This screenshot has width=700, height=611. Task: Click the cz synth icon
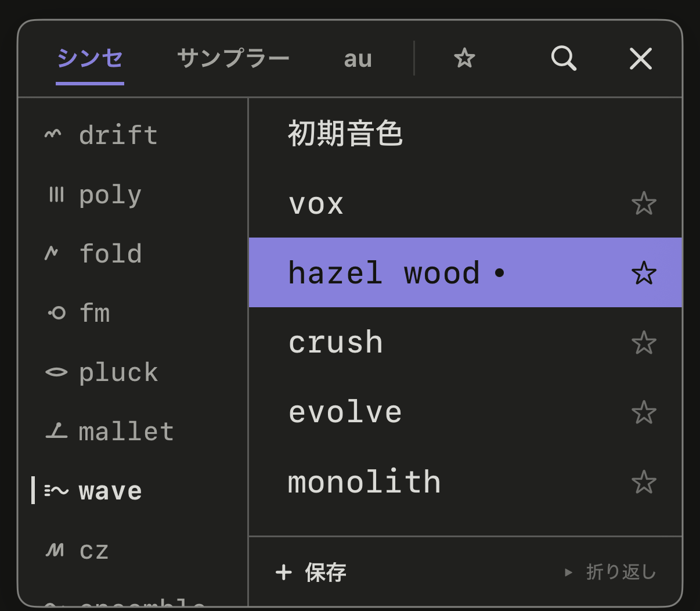(x=55, y=549)
